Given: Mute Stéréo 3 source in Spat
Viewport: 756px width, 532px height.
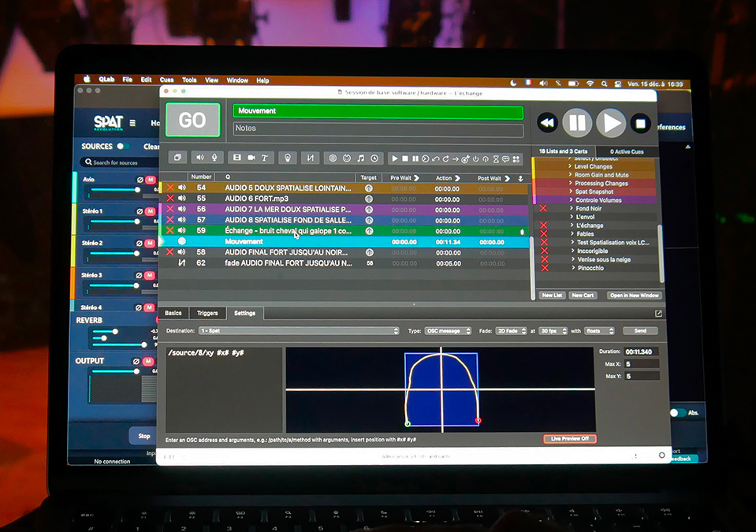Looking at the screenshot, I should click(x=150, y=275).
